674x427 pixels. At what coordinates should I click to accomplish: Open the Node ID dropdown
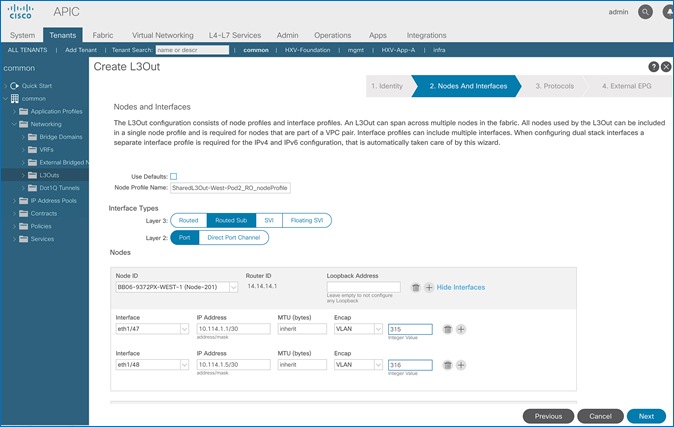(x=233, y=287)
